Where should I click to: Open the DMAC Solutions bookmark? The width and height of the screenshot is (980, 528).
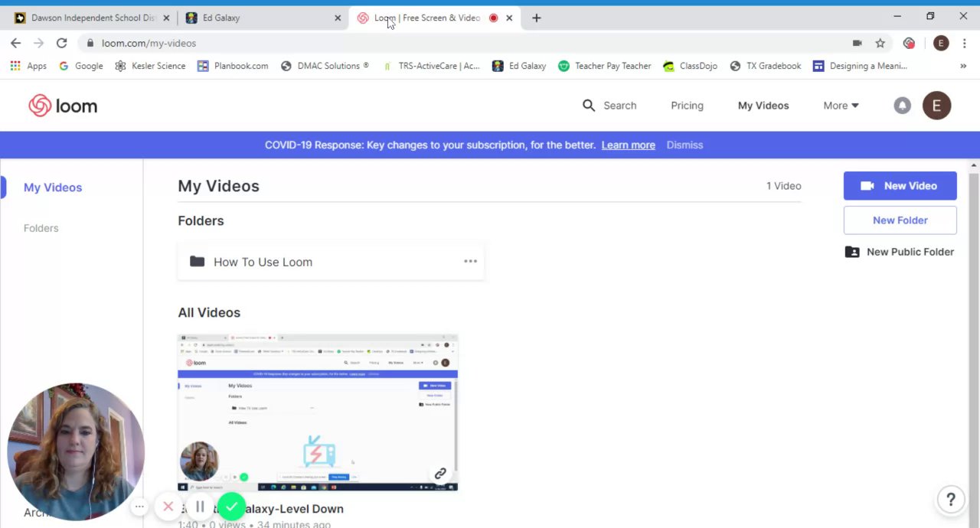tap(325, 66)
